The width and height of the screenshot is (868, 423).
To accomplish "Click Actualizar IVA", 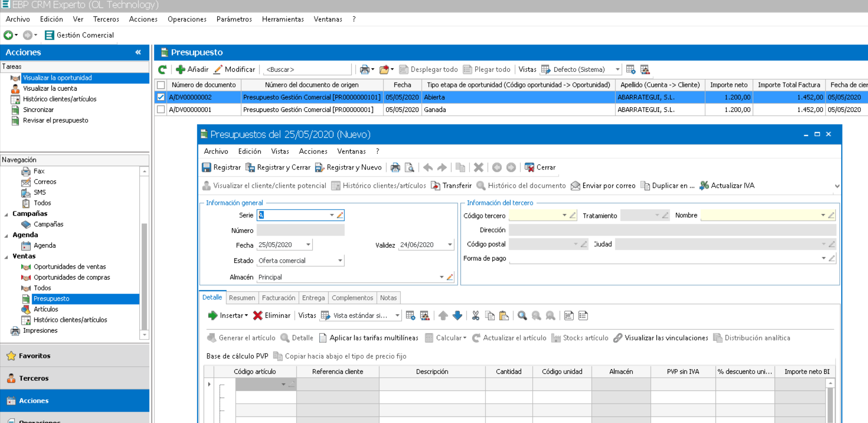I will [727, 186].
